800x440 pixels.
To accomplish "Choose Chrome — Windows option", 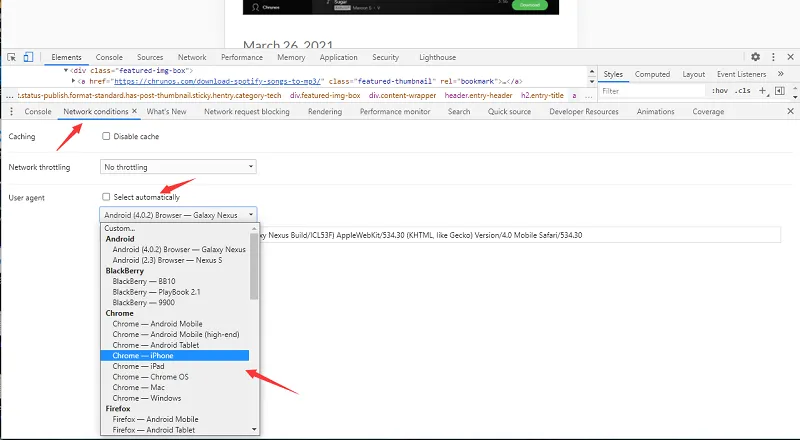I will tap(175, 398).
